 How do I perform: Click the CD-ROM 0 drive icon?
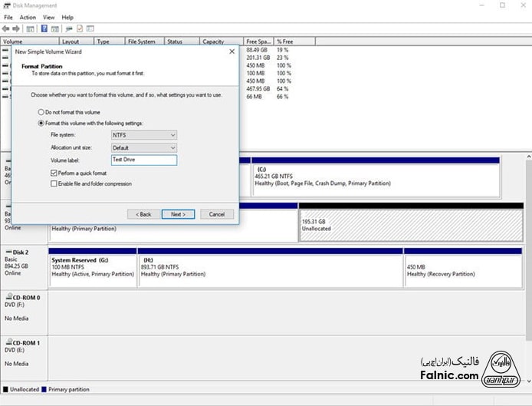click(x=8, y=296)
